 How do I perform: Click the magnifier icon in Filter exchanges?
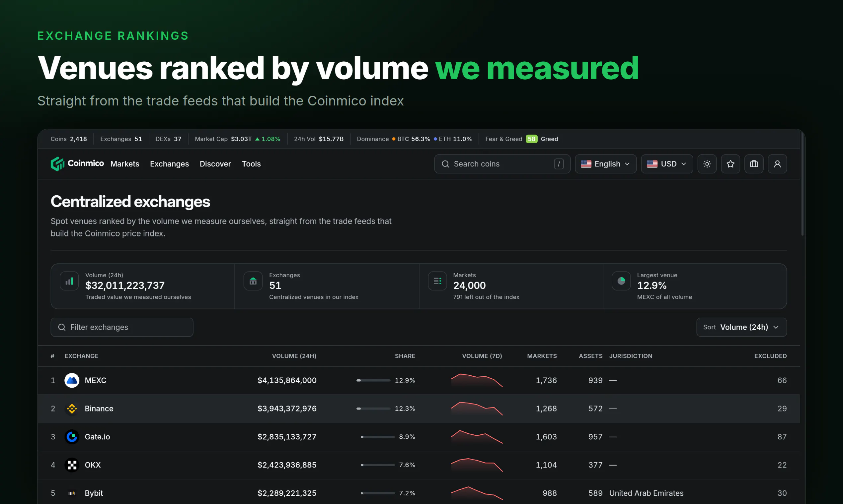pos(62,327)
